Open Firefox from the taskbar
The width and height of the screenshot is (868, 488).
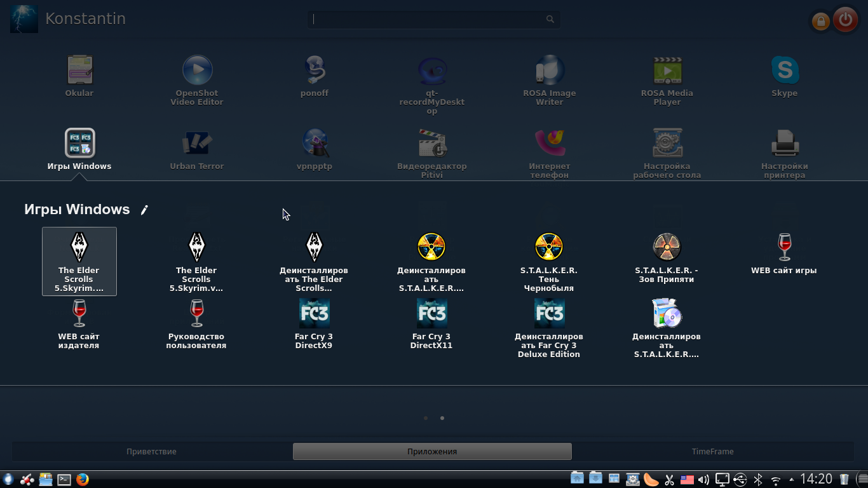pyautogui.click(x=83, y=480)
